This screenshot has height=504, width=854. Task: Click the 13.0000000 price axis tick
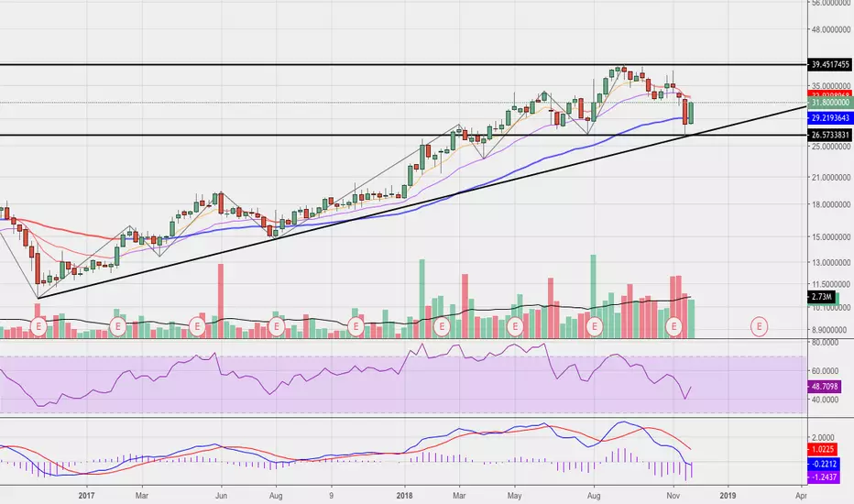[x=831, y=262]
